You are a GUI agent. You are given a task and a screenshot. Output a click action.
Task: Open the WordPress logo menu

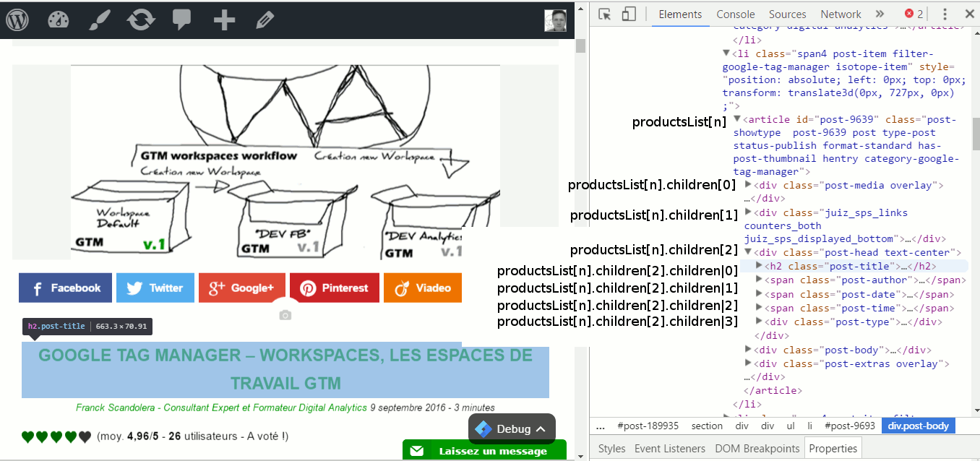coord(17,20)
